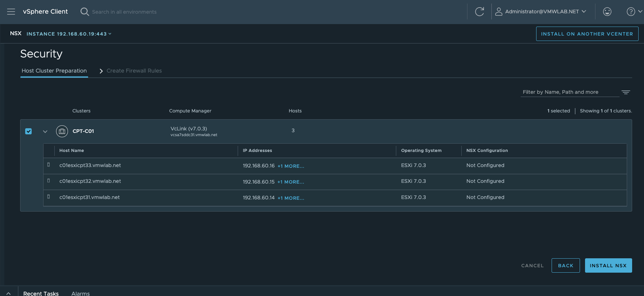Viewport: 644px width, 296px height.
Task: Click the VcLink (v7.0.3) compute manager
Action: coord(189,129)
